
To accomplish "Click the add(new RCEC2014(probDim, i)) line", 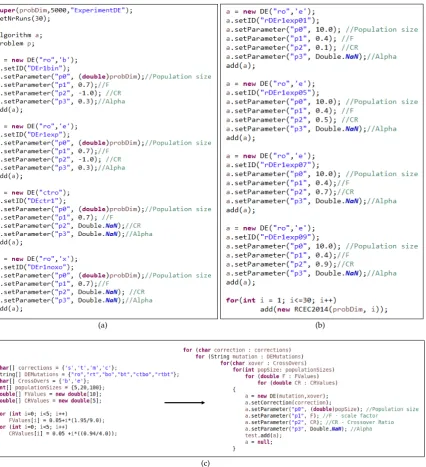I will [324, 309].
